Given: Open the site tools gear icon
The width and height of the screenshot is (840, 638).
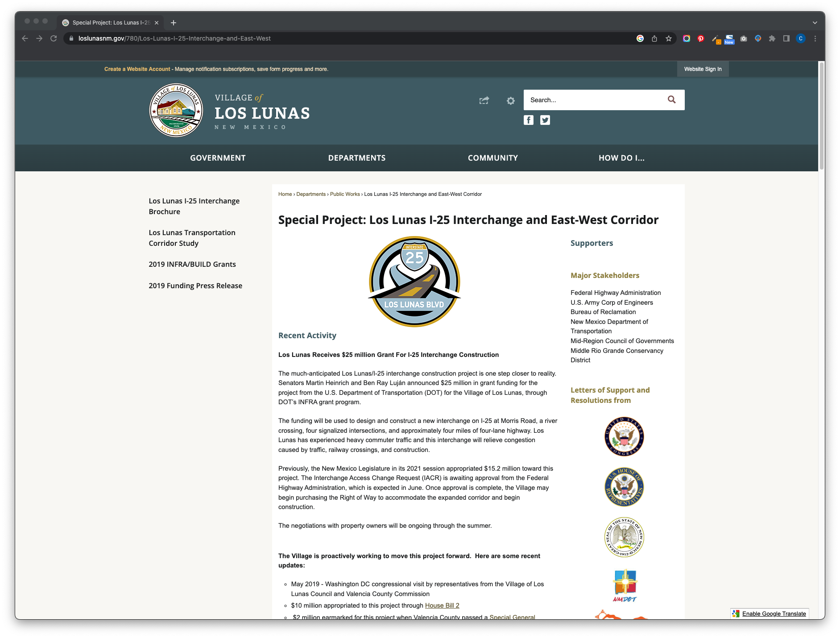Looking at the screenshot, I should (x=511, y=101).
